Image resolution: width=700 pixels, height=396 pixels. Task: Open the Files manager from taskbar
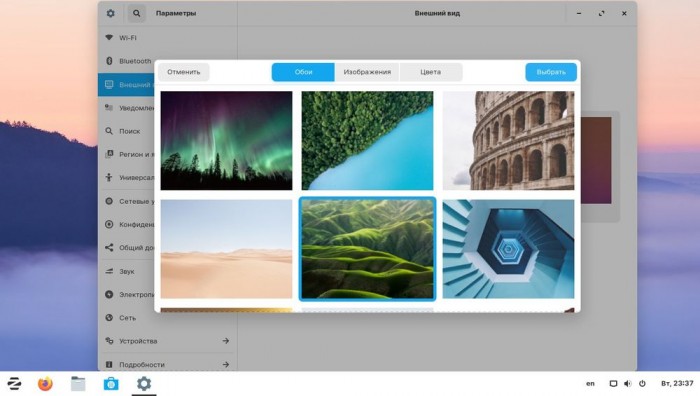coord(78,383)
